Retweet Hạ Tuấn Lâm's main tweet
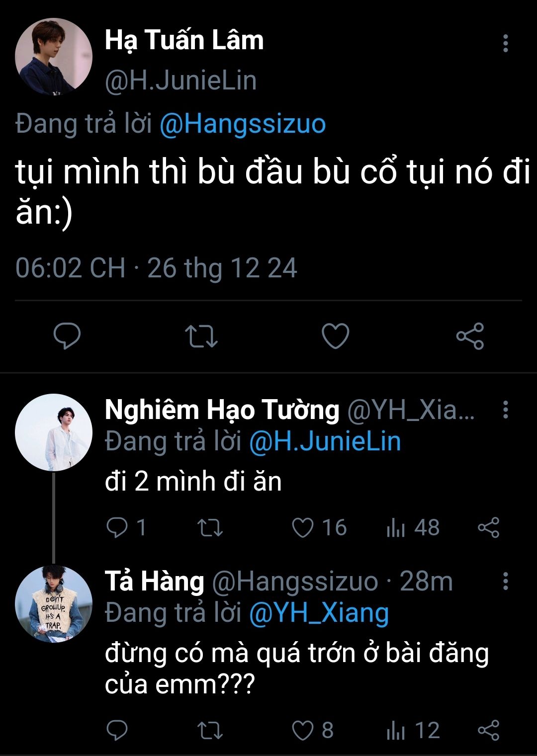Image resolution: width=537 pixels, height=756 pixels. click(201, 336)
